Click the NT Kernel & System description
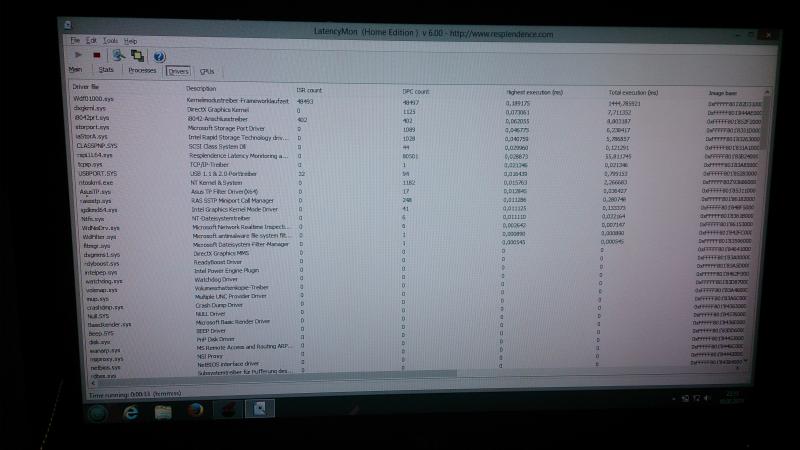Image resolution: width=800 pixels, height=450 pixels. click(x=216, y=183)
